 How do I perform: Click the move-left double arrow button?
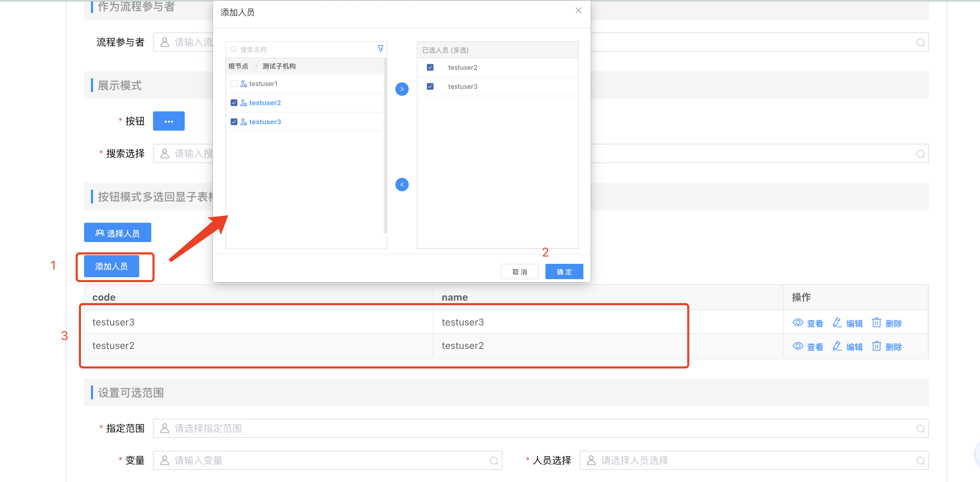coord(402,185)
